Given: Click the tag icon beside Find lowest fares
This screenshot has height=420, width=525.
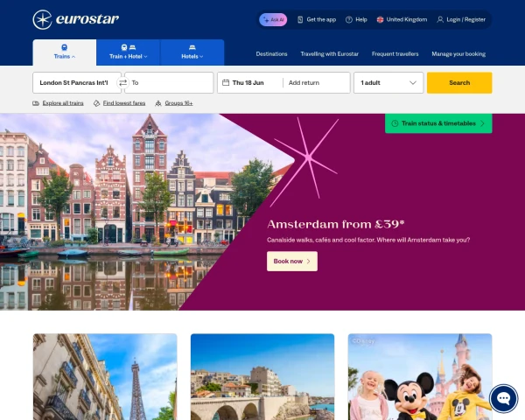Looking at the screenshot, I should tap(97, 103).
